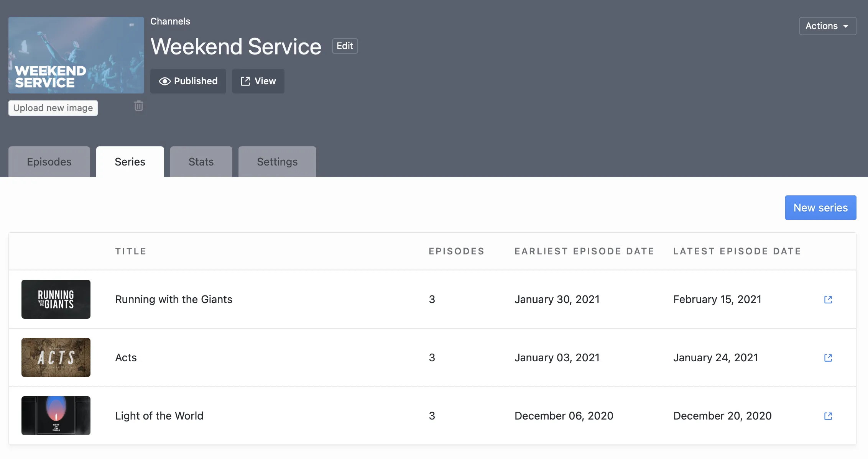The image size is (868, 459).
Task: Expand the Actions dropdown
Action: (x=827, y=26)
